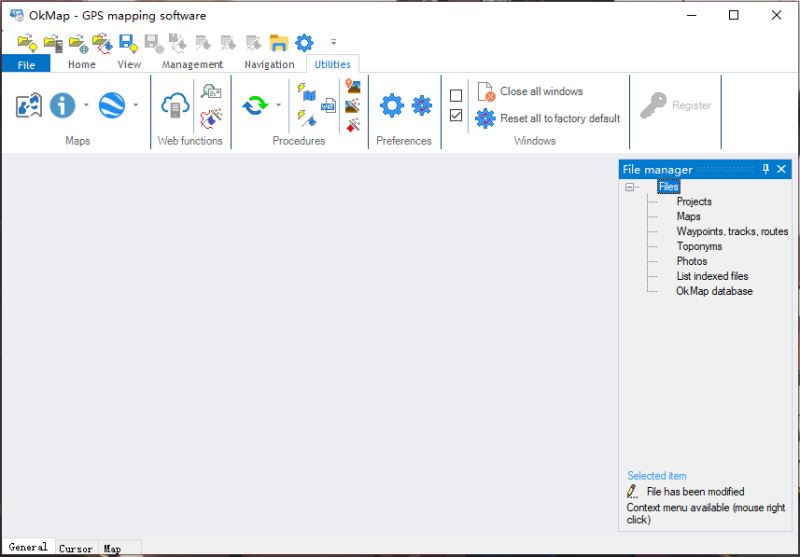The height and width of the screenshot is (557, 800).
Task: Click red track with magic wand icon
Action: (211, 118)
